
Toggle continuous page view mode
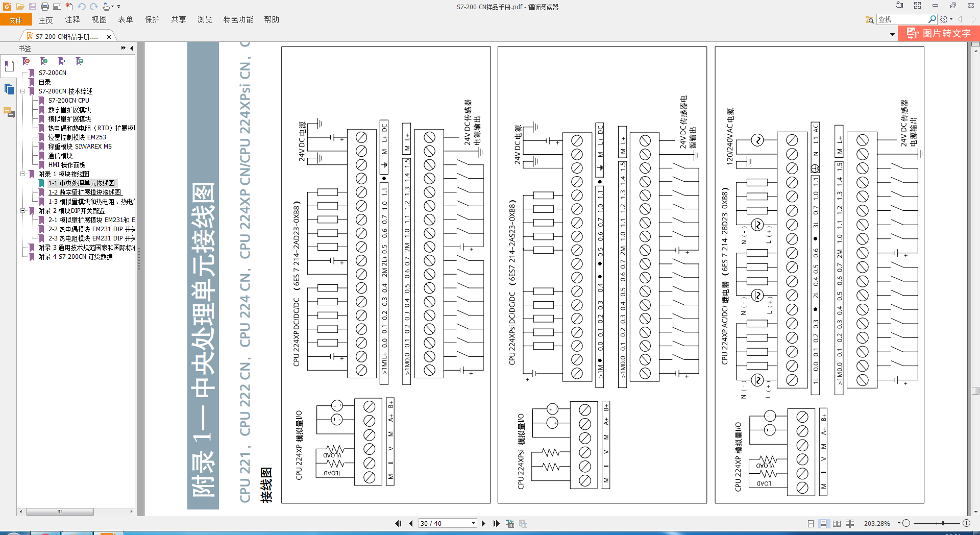823,523
